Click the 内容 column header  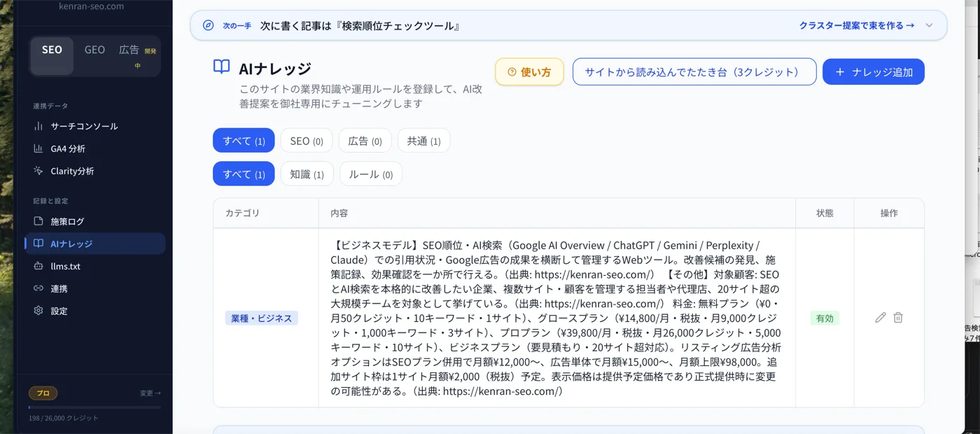tap(339, 213)
